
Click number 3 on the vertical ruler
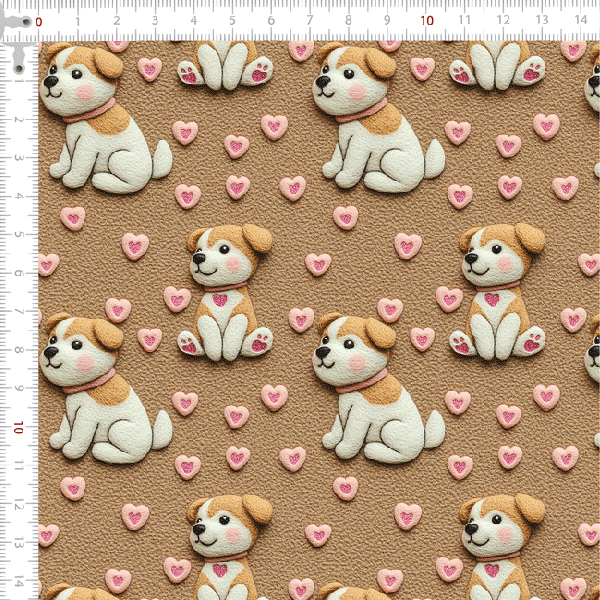[x=18, y=158]
